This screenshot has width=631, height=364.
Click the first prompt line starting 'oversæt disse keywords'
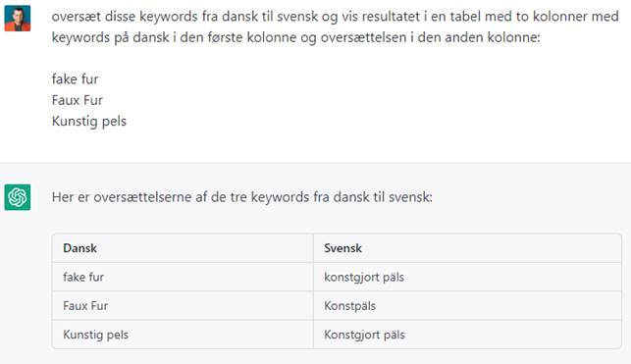pos(336,17)
